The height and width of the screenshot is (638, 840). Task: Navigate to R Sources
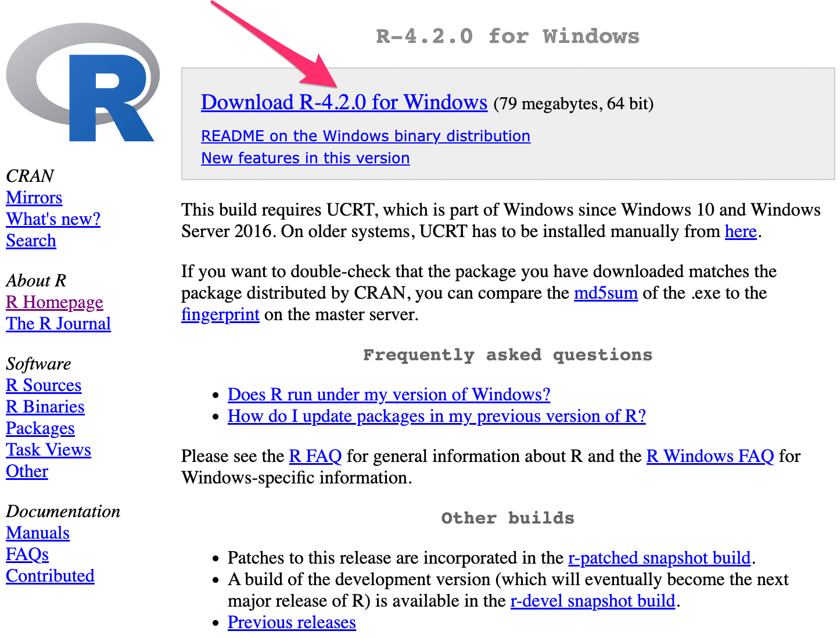click(x=44, y=385)
